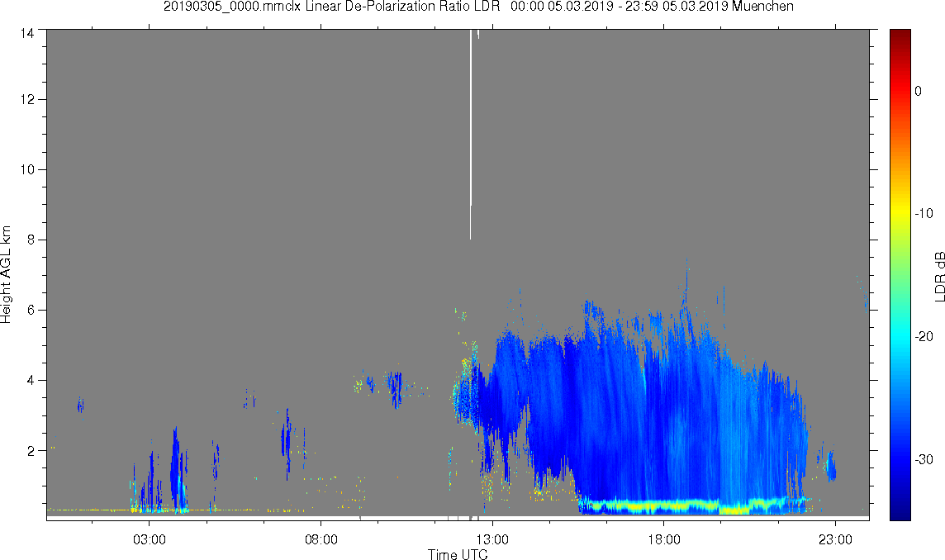The width and height of the screenshot is (945, 560).
Task: Click the blue precipitation streak near 03:45 UTC
Action: tap(175, 467)
